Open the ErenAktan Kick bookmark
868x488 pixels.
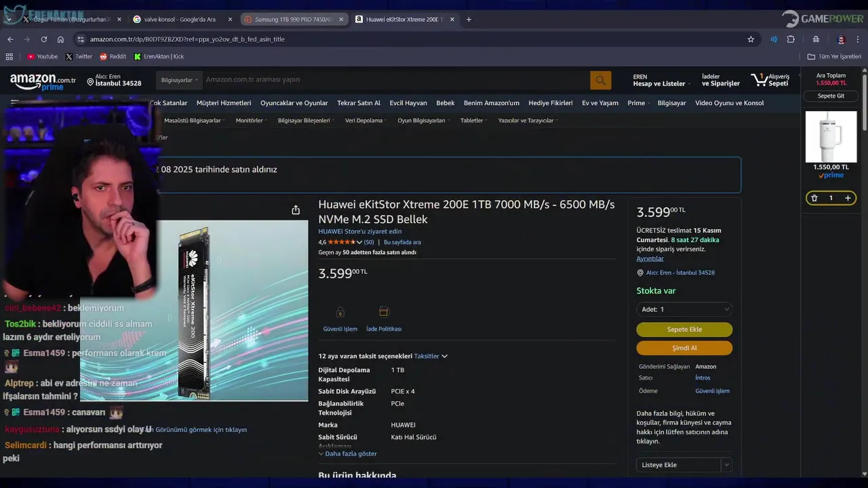pos(159,56)
